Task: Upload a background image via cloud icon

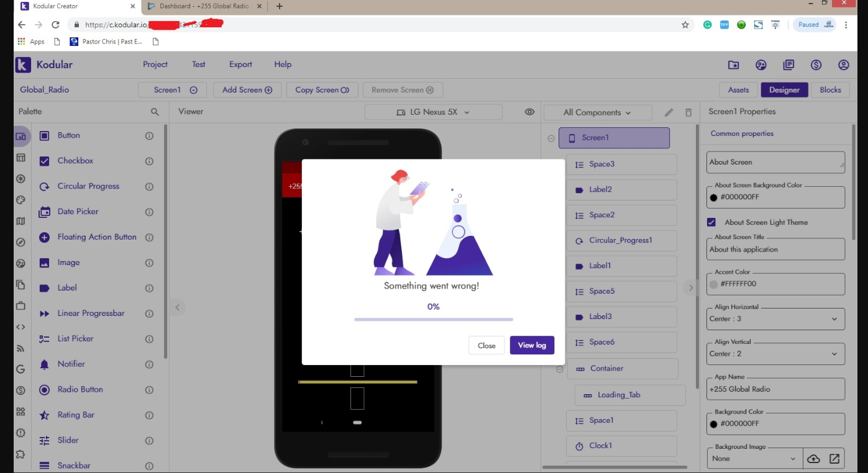Action: [x=813, y=459]
